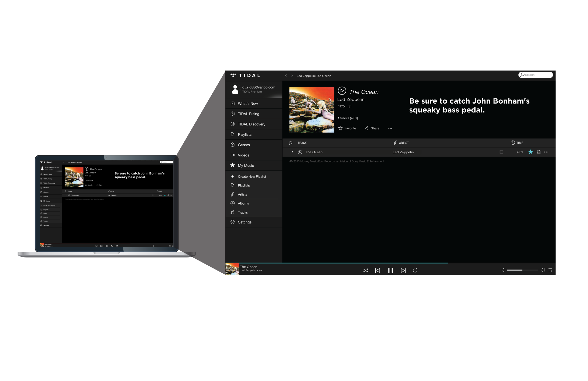The height and width of the screenshot is (381, 588).
Task: Sort by TIME column header, enlarged view
Action: tap(520, 143)
